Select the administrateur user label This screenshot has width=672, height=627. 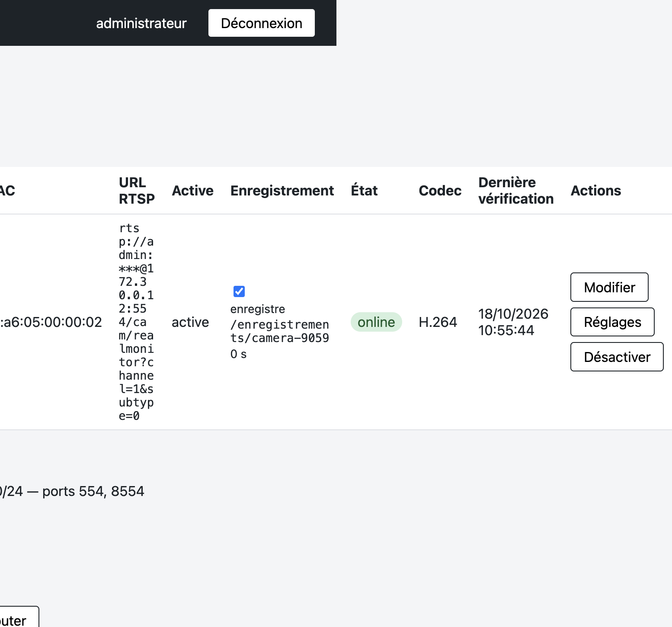coord(141,23)
